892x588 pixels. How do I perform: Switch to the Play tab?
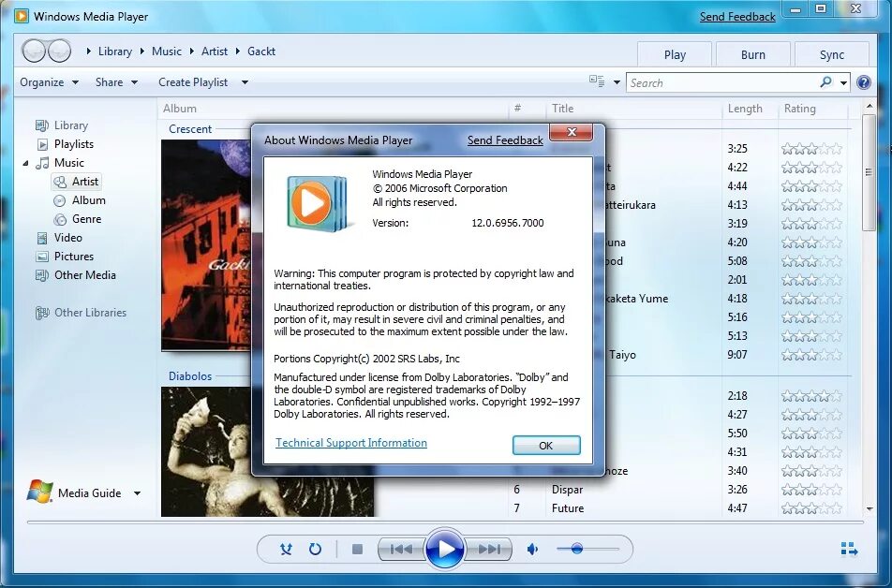(675, 54)
